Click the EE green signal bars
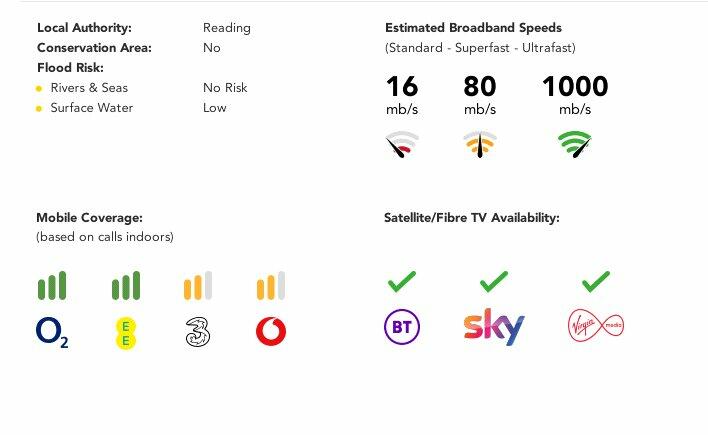This screenshot has height=435, width=708. coord(125,286)
